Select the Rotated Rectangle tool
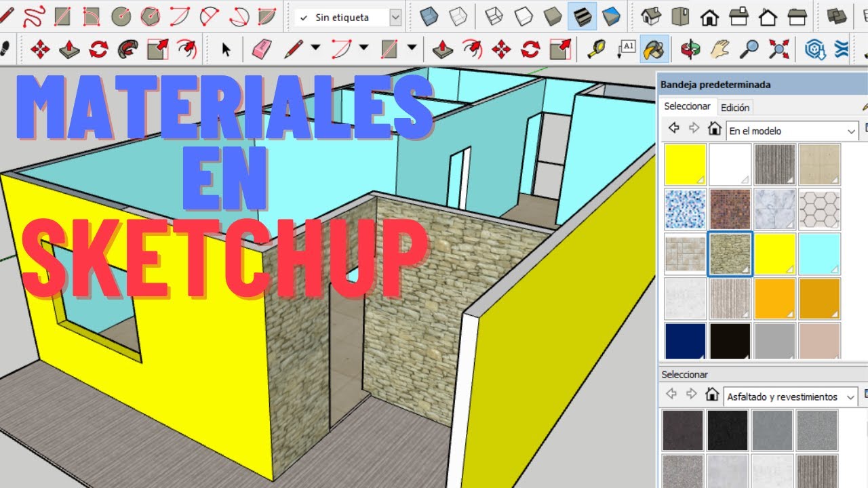The width and height of the screenshot is (868, 488). [x=91, y=16]
